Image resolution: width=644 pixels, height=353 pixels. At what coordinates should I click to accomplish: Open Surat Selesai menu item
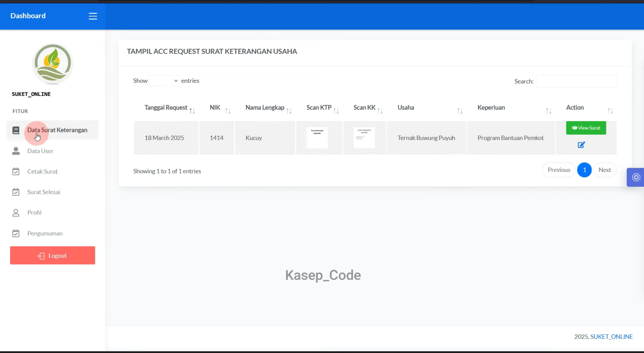[x=53, y=192]
